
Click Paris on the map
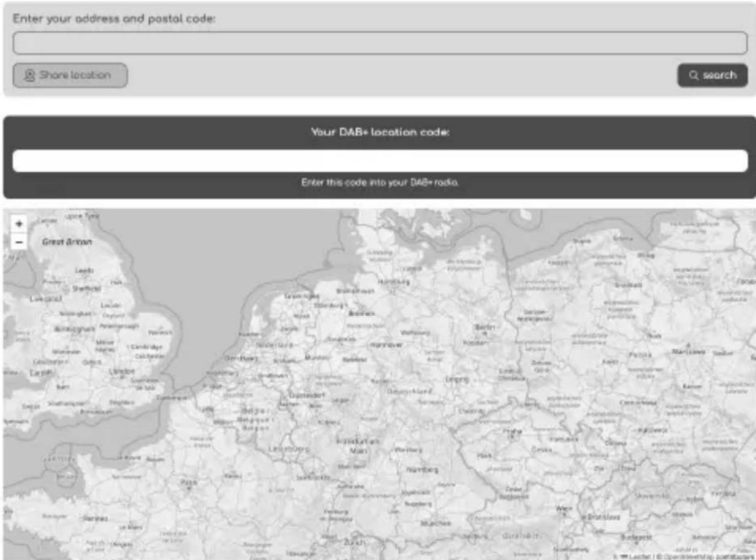click(189, 483)
